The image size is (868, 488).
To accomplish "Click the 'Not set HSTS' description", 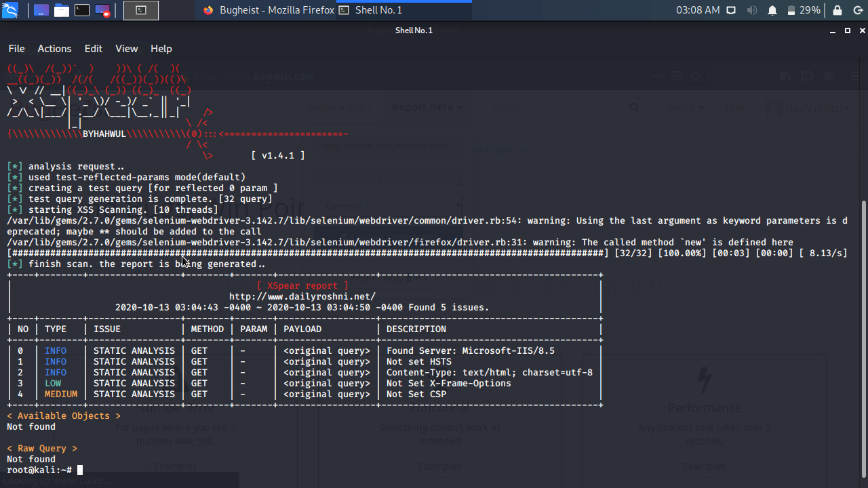I will 419,361.
